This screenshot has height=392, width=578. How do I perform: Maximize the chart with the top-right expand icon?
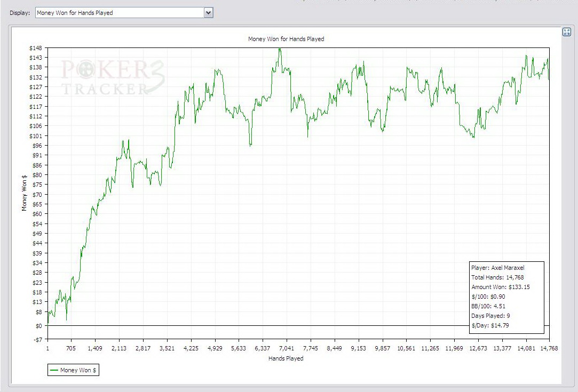pyautogui.click(x=567, y=33)
